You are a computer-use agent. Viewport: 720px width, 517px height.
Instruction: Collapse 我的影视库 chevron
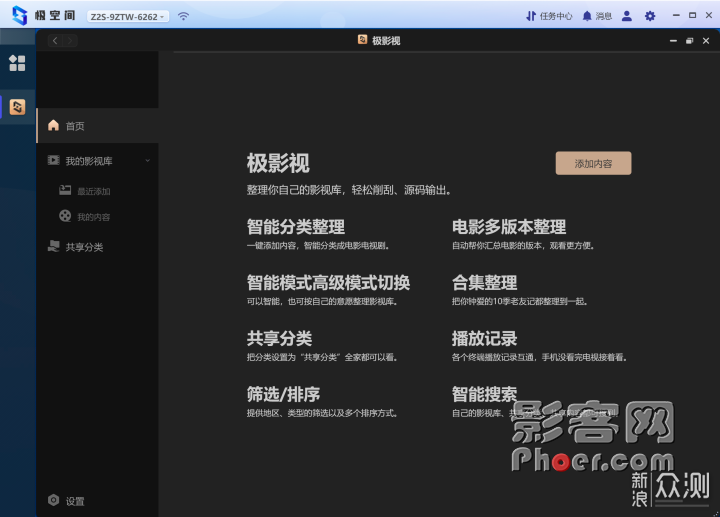coord(147,160)
